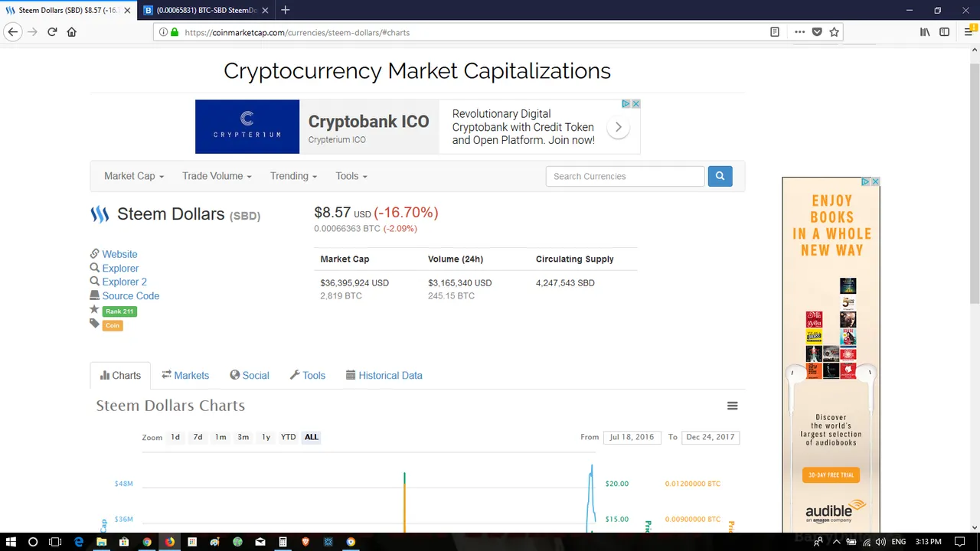
Task: Open the Firefox hamburger menu
Action: coord(969,32)
